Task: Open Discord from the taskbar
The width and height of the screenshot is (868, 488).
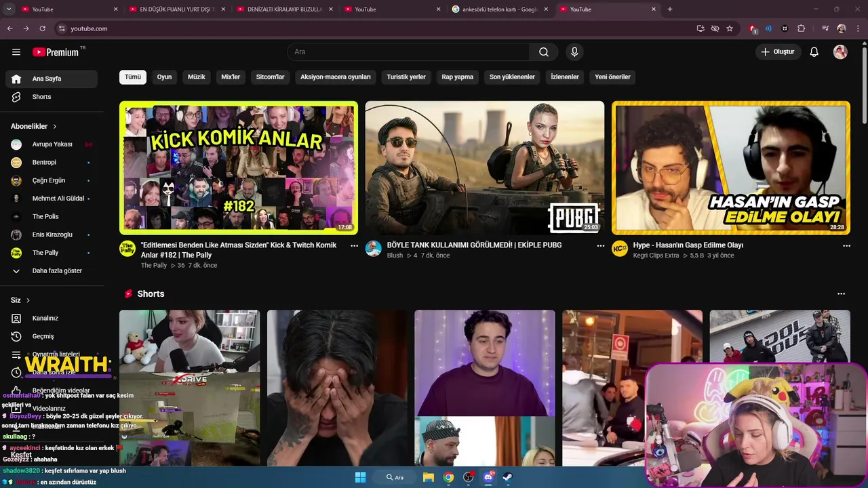Action: pyautogui.click(x=488, y=477)
